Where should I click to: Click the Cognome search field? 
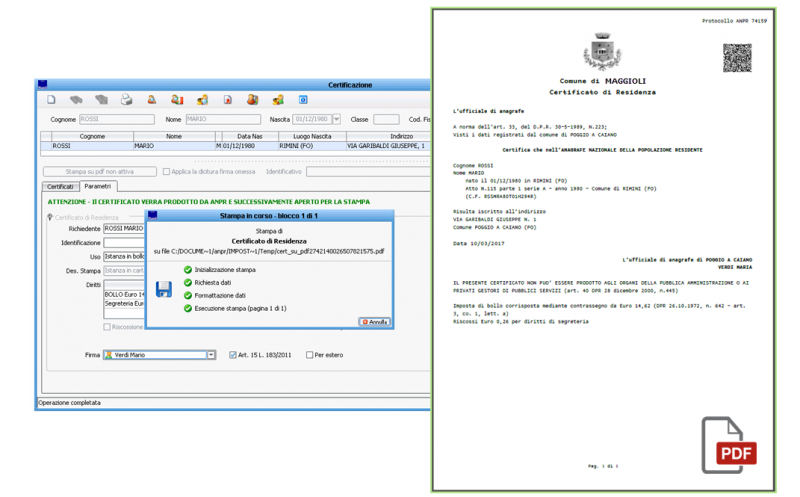[117, 119]
